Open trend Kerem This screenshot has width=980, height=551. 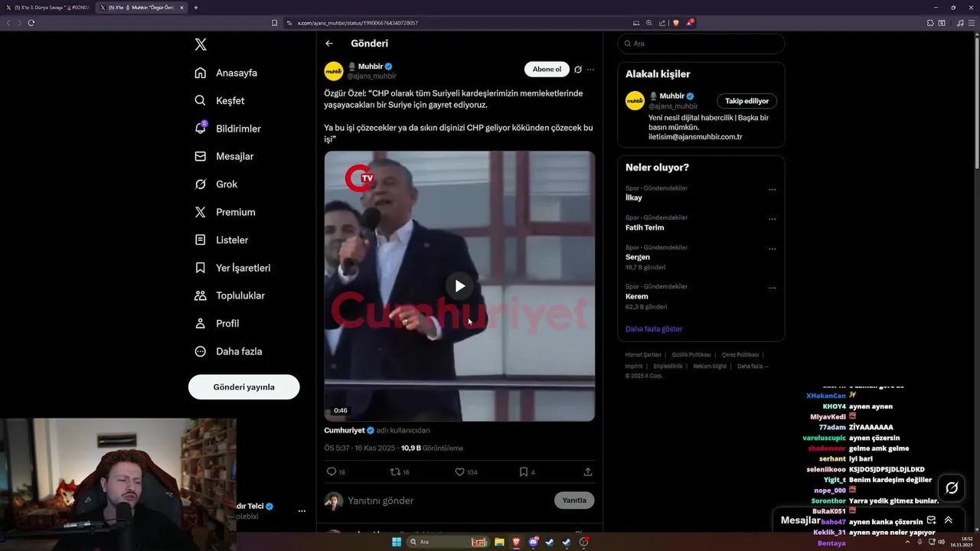click(x=637, y=296)
